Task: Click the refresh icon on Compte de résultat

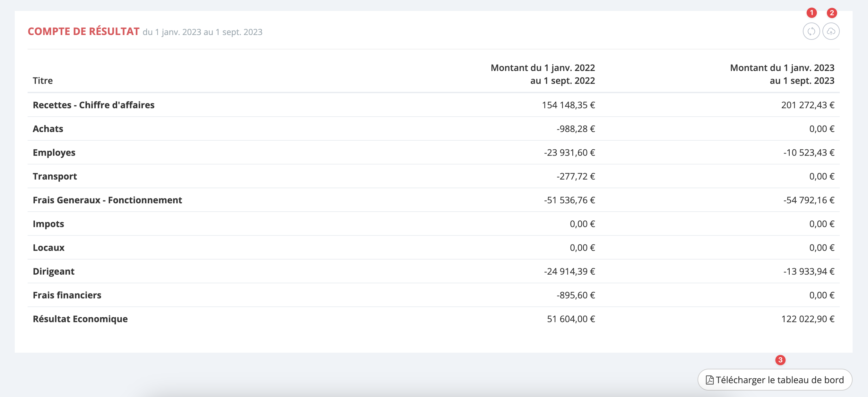Action: coord(811,31)
